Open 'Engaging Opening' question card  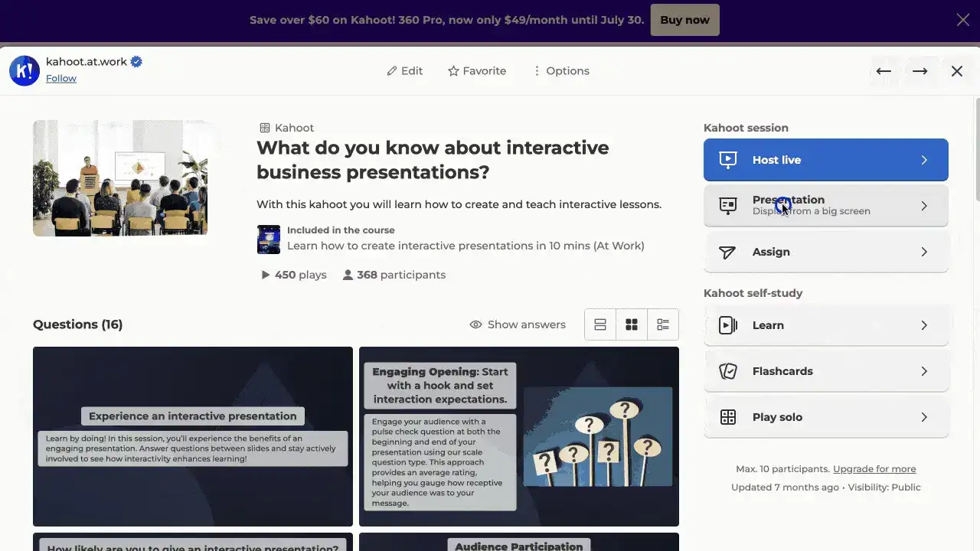tap(519, 436)
